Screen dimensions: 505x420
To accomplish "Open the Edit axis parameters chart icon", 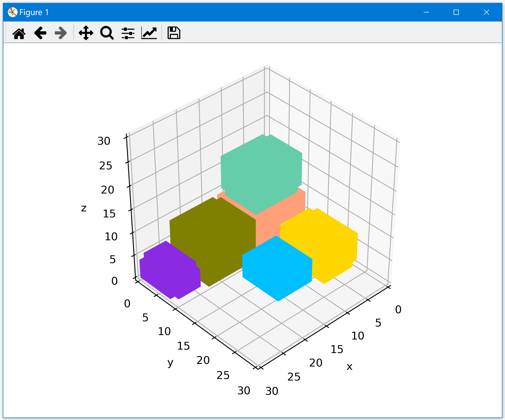I will coord(149,33).
